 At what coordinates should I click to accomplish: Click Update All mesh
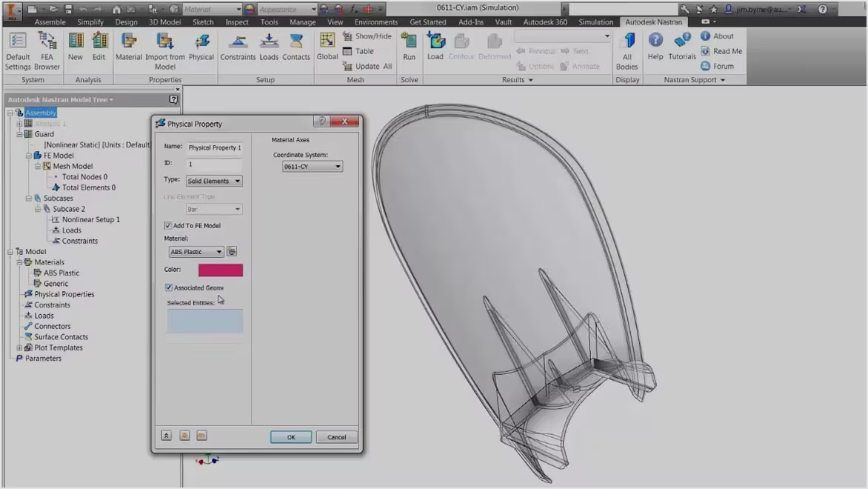click(367, 66)
